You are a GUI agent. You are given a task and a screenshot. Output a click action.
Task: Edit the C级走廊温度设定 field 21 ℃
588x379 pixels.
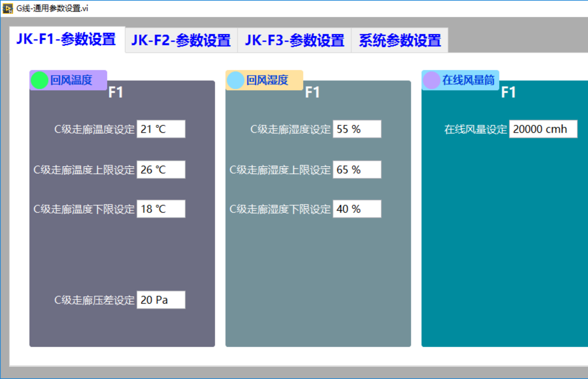coord(161,129)
